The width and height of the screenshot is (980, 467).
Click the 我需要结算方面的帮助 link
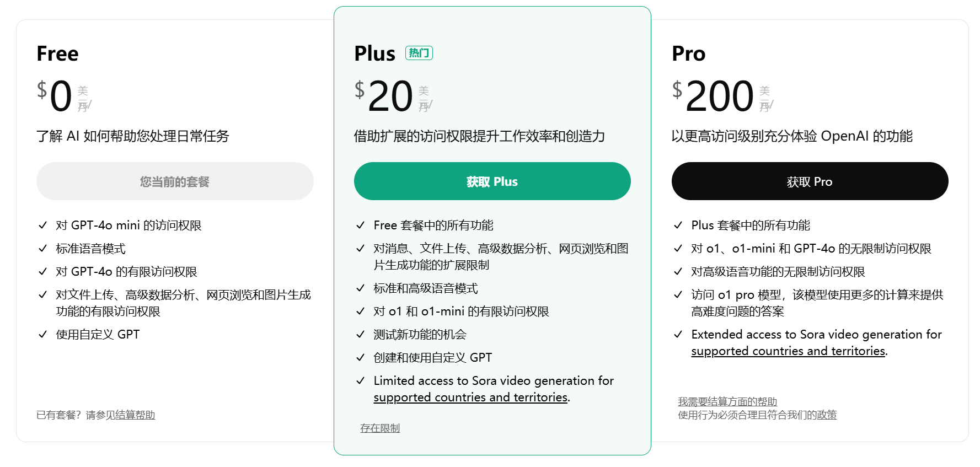tap(728, 401)
